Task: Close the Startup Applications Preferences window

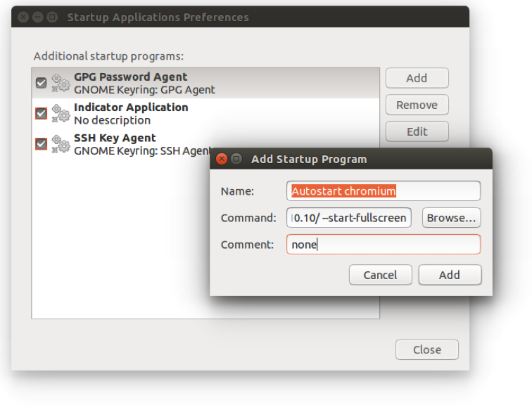Action: (23, 17)
